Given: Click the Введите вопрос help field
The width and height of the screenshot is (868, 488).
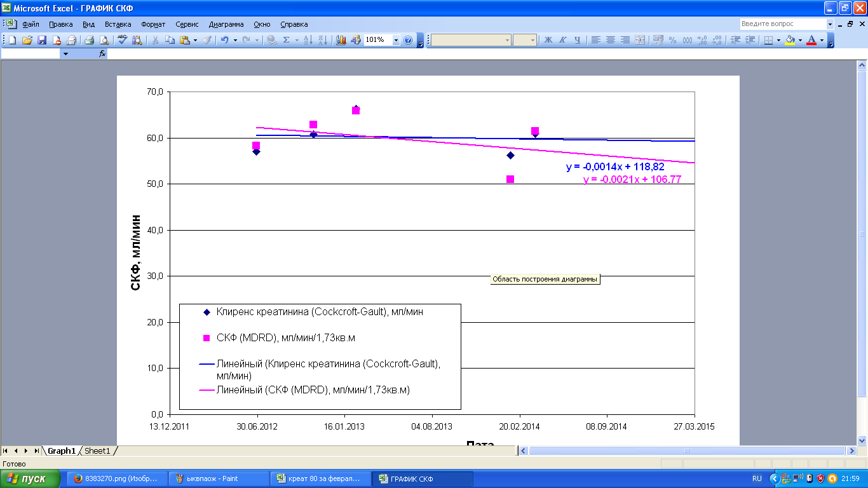Looking at the screenshot, I should [783, 24].
